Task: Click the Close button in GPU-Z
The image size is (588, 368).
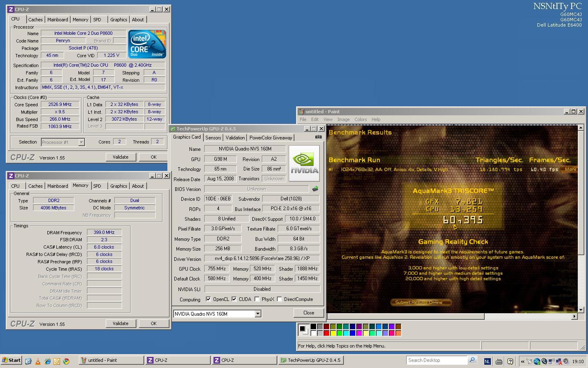Action: (x=309, y=313)
